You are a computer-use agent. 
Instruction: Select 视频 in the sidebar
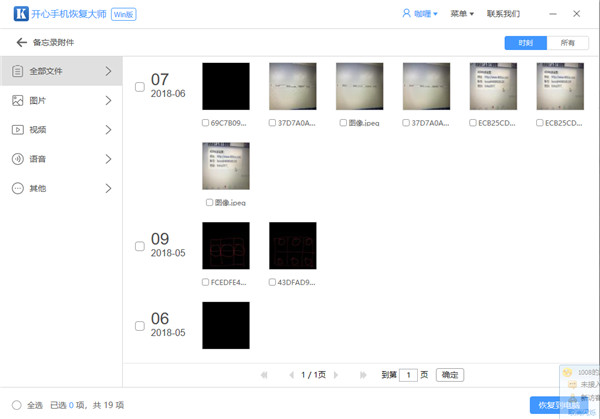point(61,130)
